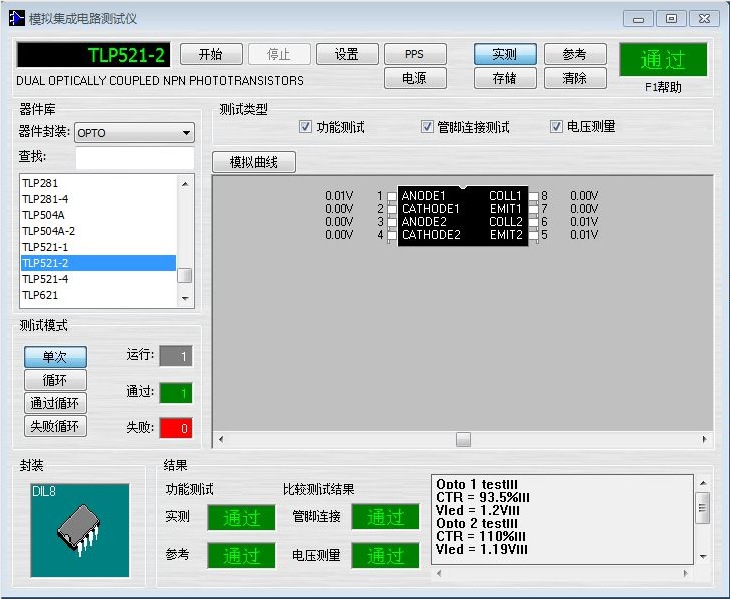
Task: Select highlighted TLP521-2 list entry
Action: click(x=98, y=263)
